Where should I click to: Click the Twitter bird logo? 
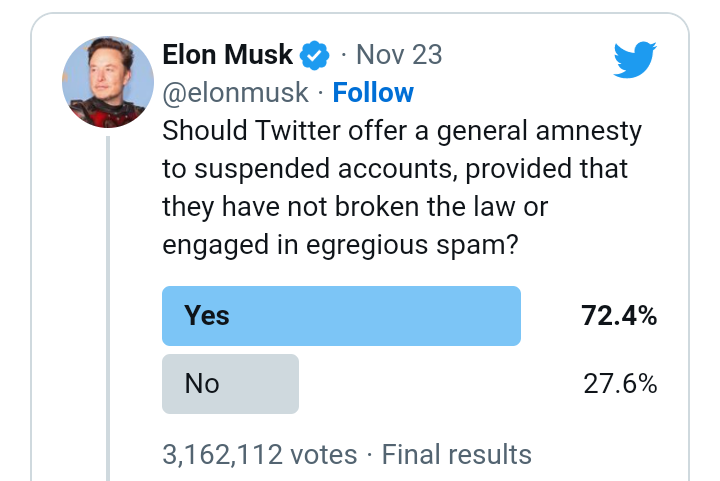[634, 60]
